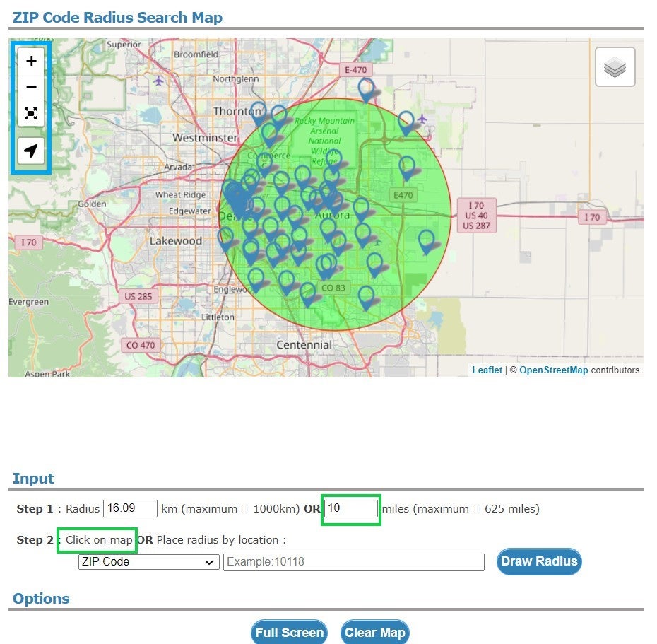This screenshot has width=657, height=644.
Task: Click the Full Screen button
Action: [x=289, y=632]
